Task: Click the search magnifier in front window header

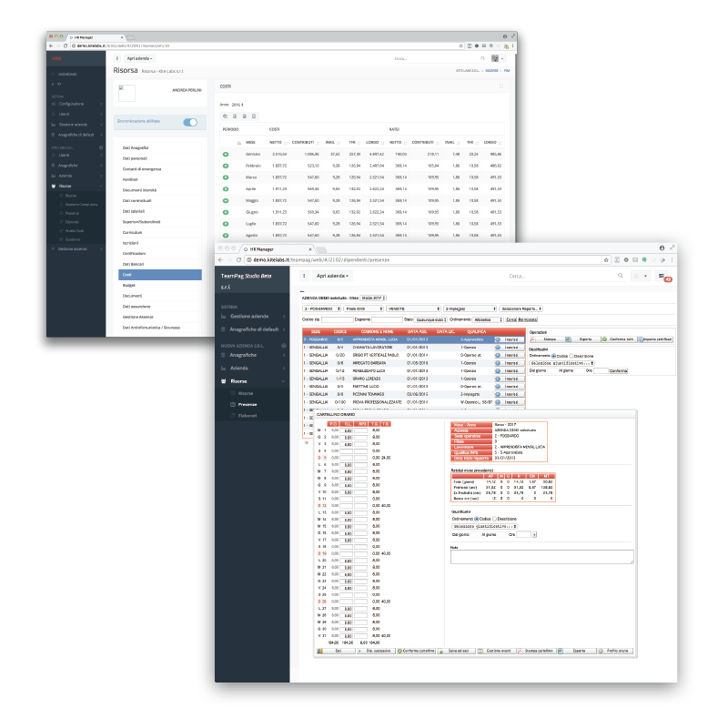Action: pos(621,275)
